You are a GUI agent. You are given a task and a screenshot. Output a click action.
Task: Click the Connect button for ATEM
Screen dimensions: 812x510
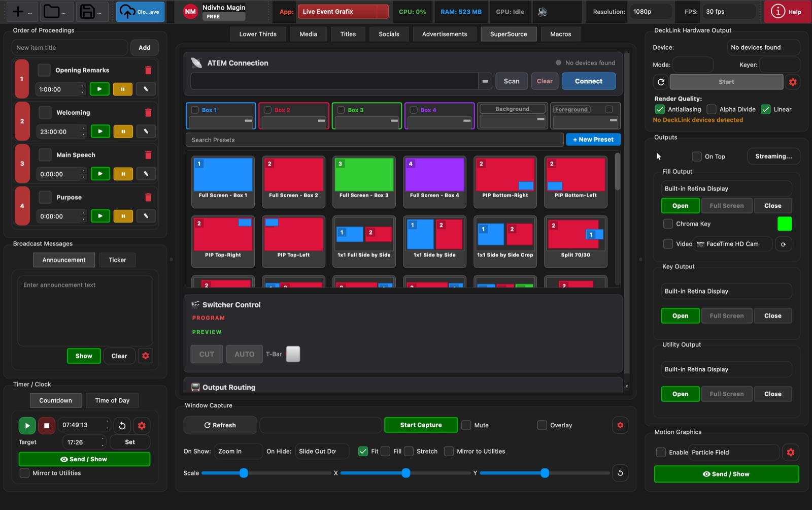point(589,81)
